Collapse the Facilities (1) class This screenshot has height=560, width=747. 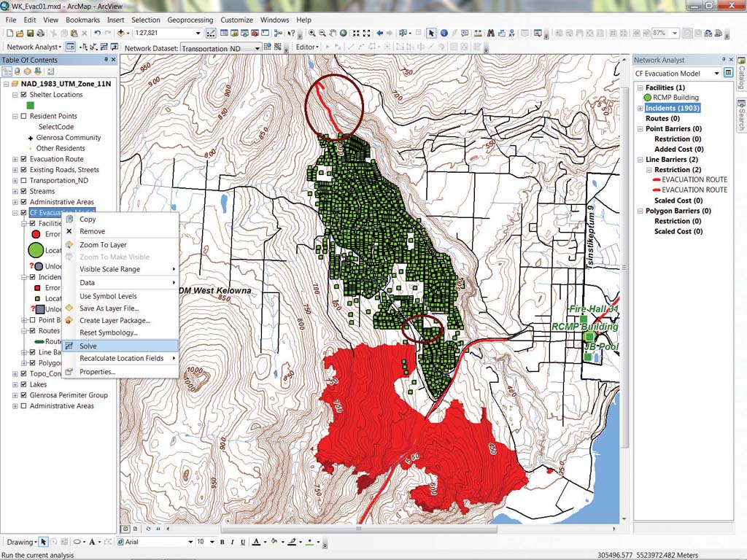click(x=640, y=87)
